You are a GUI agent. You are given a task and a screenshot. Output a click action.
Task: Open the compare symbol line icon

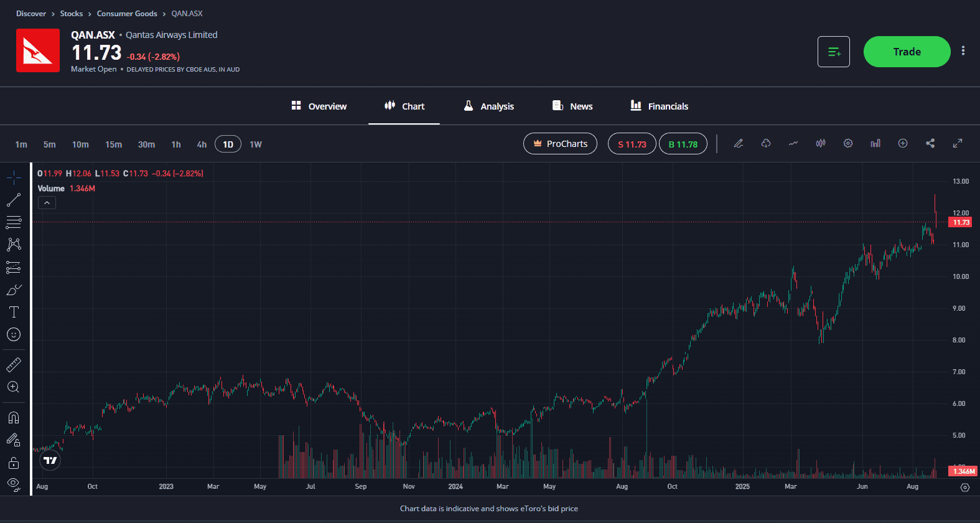coord(793,143)
